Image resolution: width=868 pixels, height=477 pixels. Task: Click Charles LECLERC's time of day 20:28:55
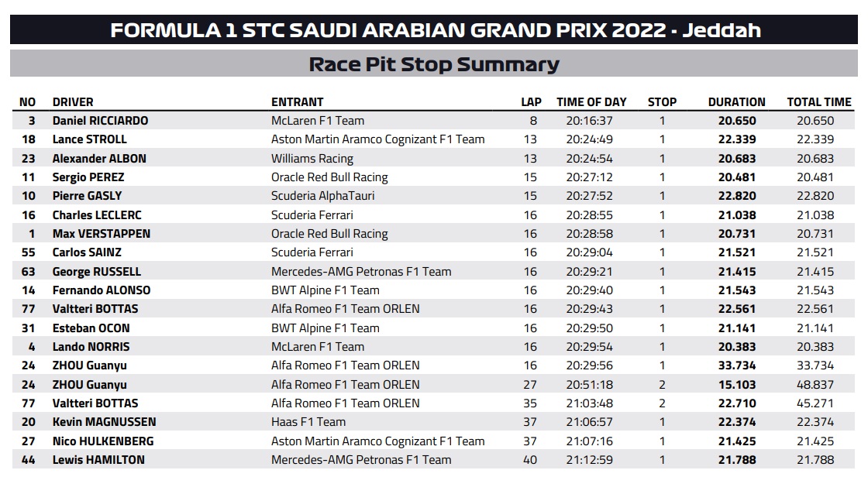pyautogui.click(x=589, y=215)
